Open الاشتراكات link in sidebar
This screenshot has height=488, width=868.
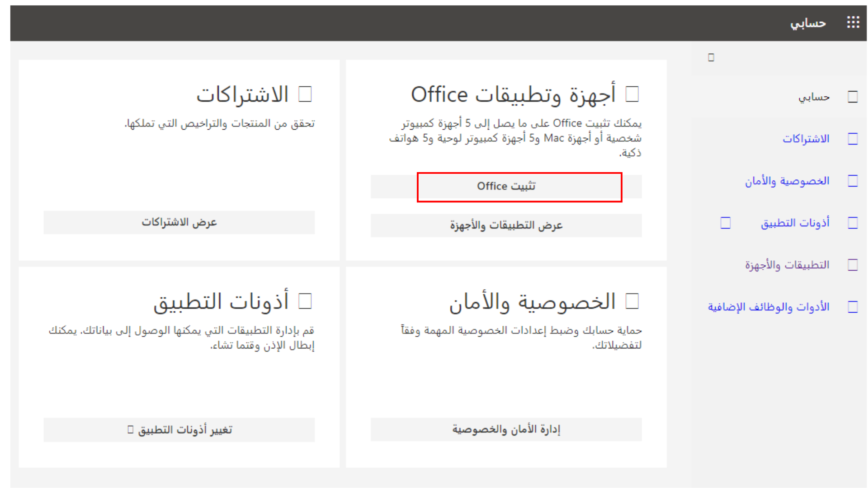[806, 139]
